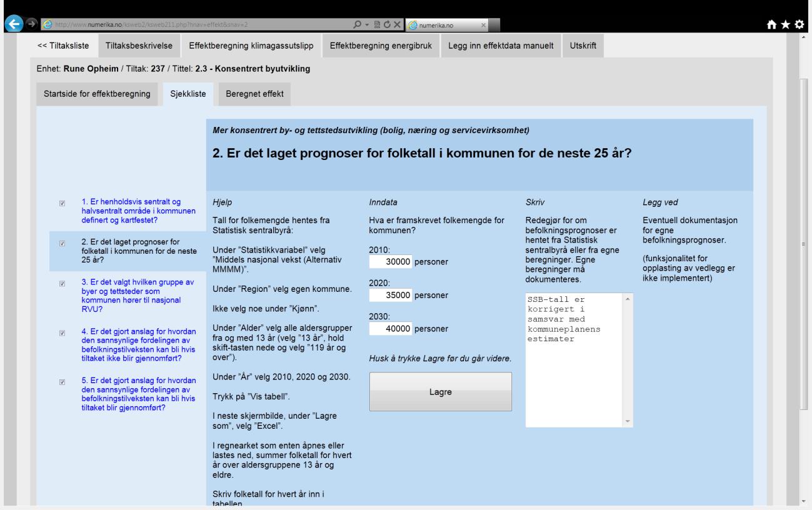Click the 2030 population input field

[391, 328]
